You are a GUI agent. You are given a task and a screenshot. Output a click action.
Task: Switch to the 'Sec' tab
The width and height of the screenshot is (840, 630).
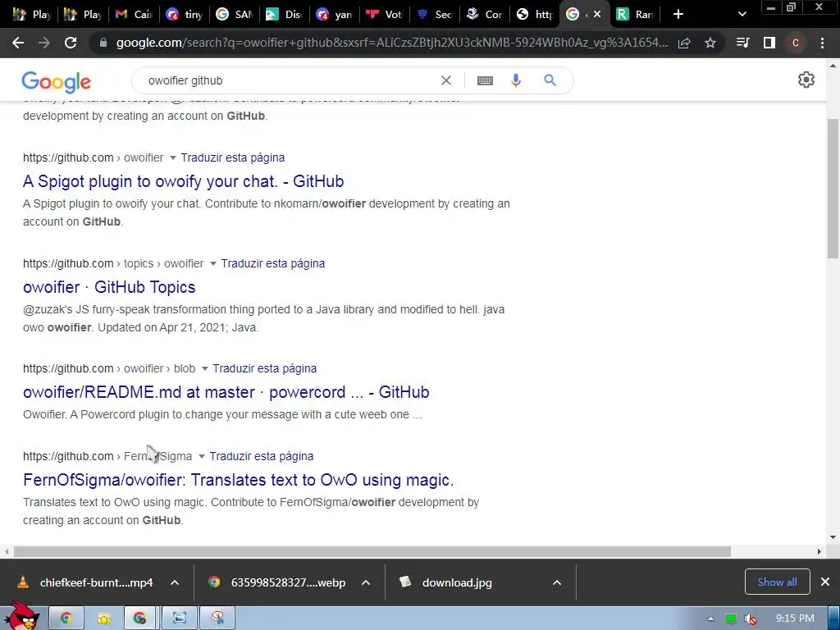(x=435, y=14)
